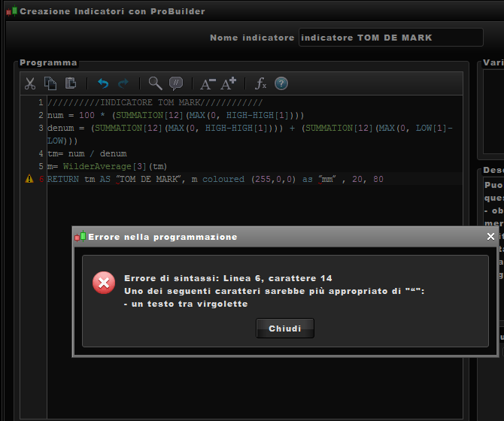Open function list with fx icon

[261, 83]
